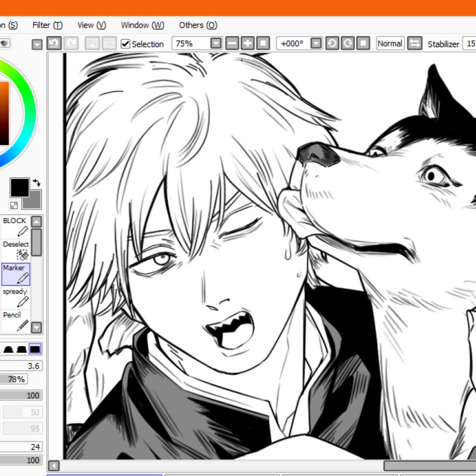Click the zoom in plus button

[248, 43]
